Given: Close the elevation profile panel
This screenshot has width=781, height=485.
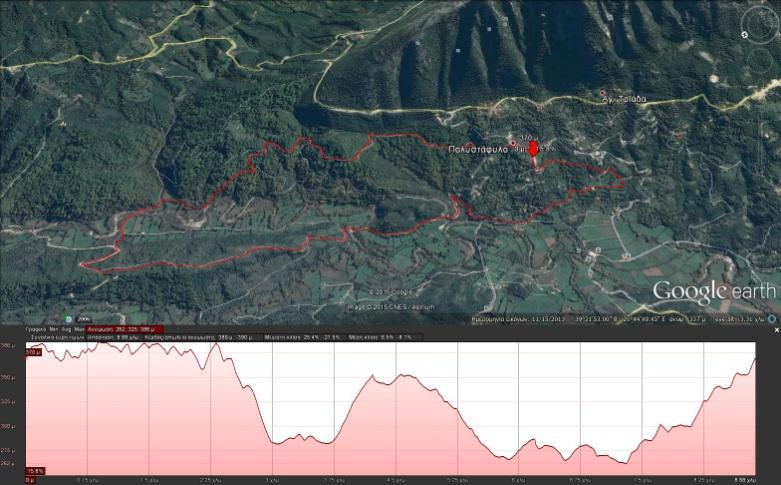Looking at the screenshot, I should tap(777, 330).
